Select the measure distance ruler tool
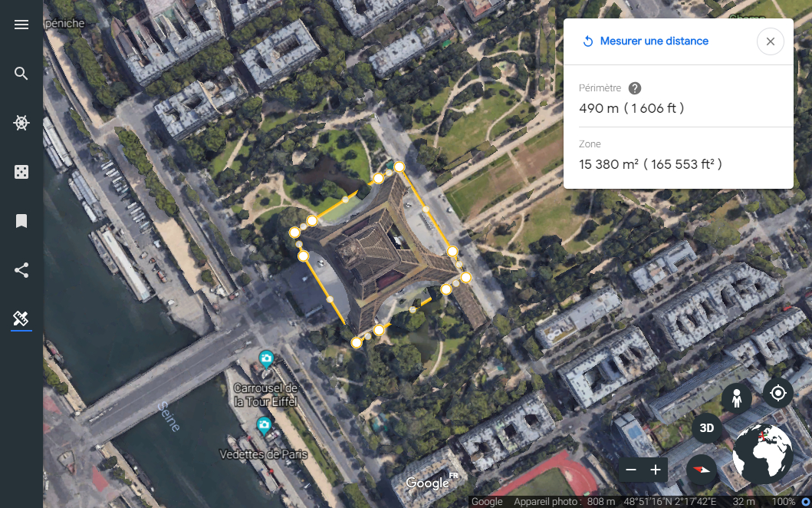The image size is (812, 508). click(21, 318)
